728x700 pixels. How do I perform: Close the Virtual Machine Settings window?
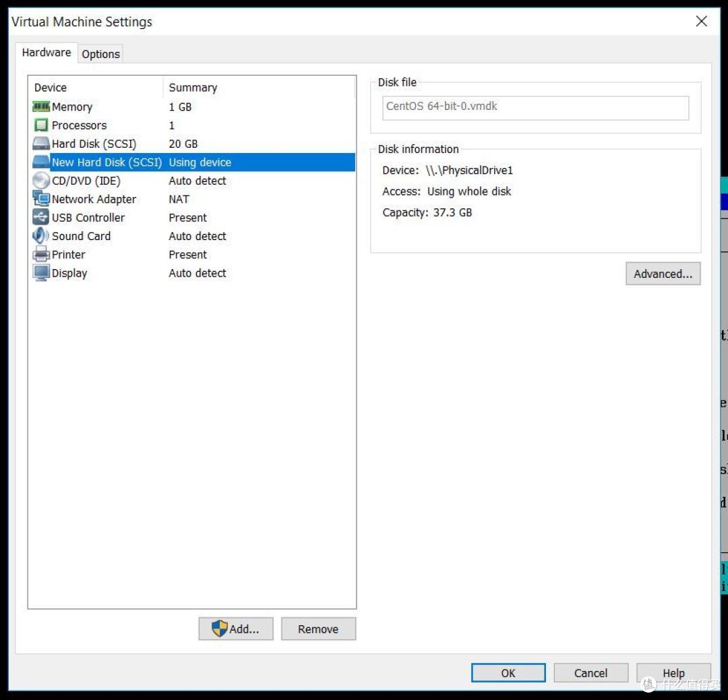tap(701, 22)
